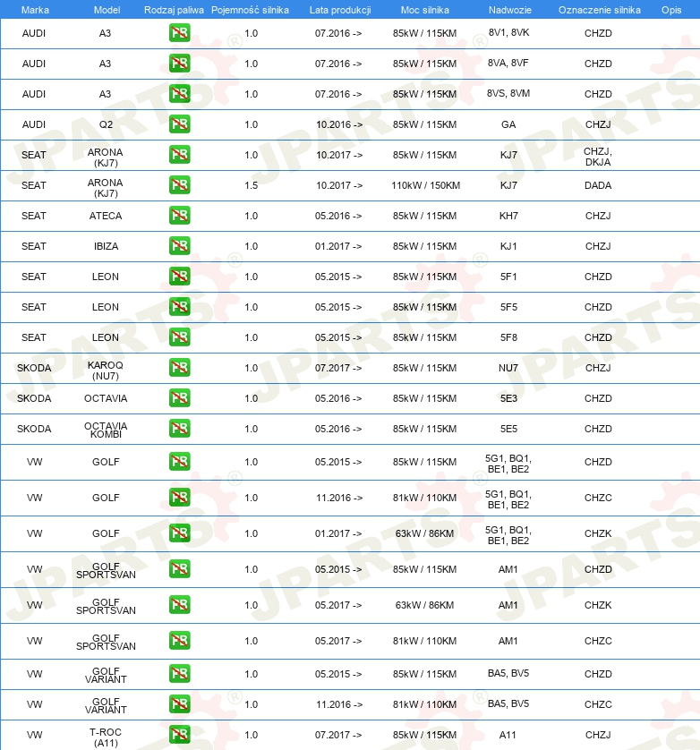700x750 pixels.
Task: Click the petrol fuel icon in the Golf Sportsvan CHZC row
Action: click(179, 641)
